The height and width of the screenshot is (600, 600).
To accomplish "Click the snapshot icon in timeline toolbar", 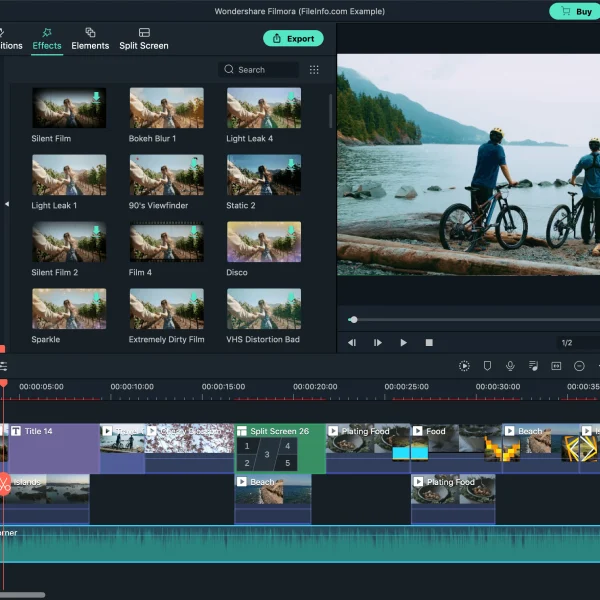I will (x=556, y=366).
